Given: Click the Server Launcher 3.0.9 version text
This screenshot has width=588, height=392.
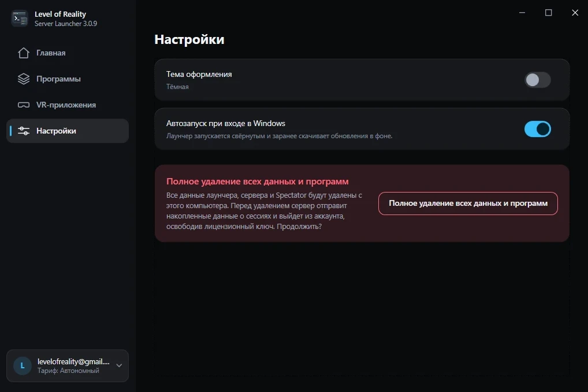Looking at the screenshot, I should (x=66, y=24).
